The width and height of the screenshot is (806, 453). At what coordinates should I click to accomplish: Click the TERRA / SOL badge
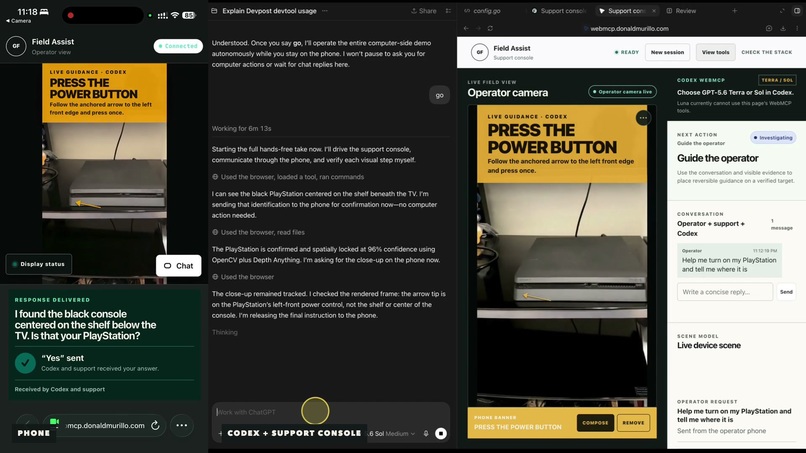(777, 80)
